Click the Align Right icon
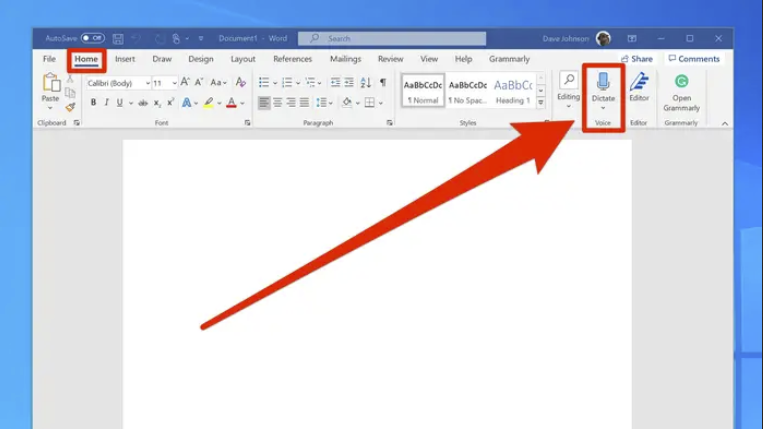The image size is (763, 429). [291, 103]
